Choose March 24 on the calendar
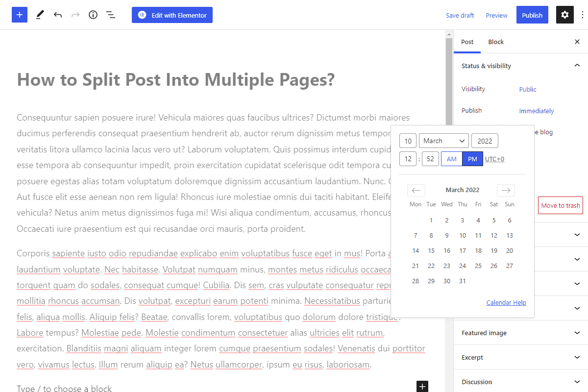 pos(463,266)
